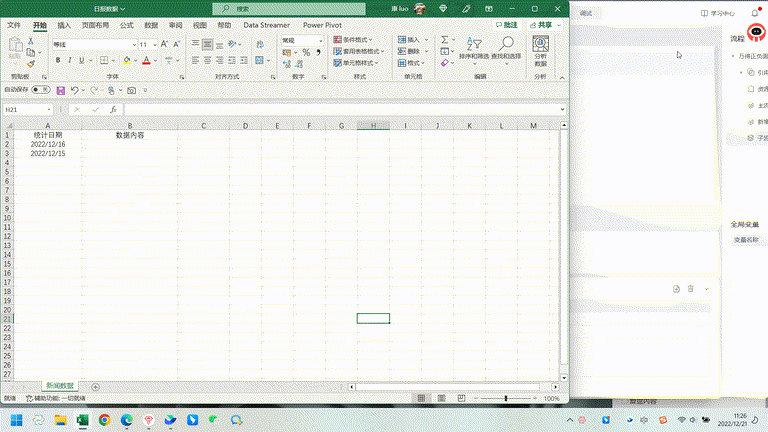
Task: Open the font size dropdown
Action: click(x=153, y=45)
